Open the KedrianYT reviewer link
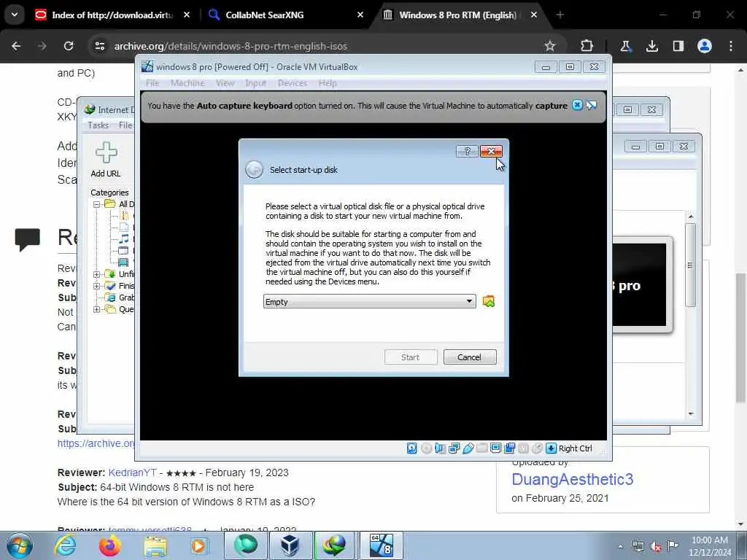 (133, 472)
